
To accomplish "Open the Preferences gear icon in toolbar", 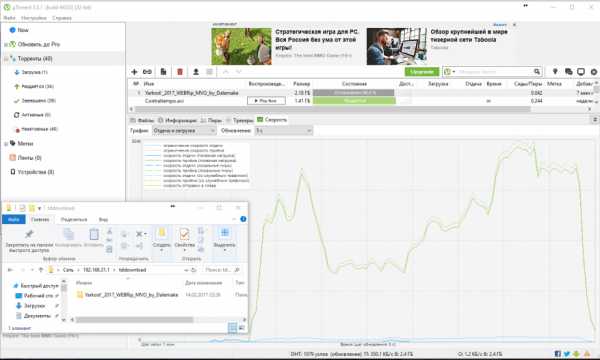I will (594, 72).
